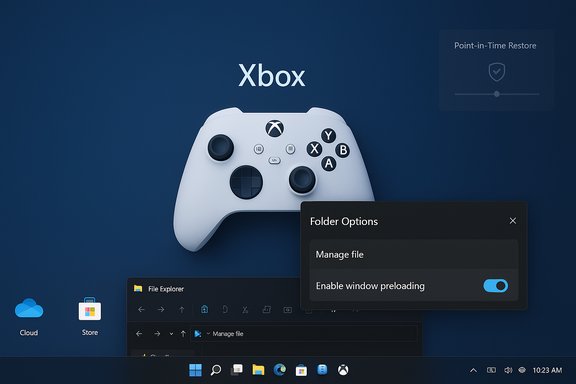This screenshot has height=384, width=576.
Task: Open the volume control in system tray
Action: click(x=508, y=370)
